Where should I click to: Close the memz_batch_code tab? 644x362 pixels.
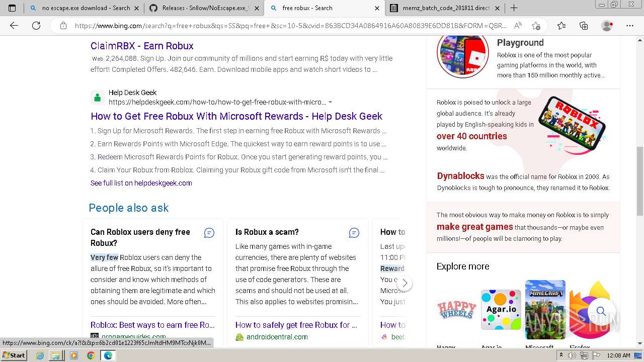tap(497, 8)
